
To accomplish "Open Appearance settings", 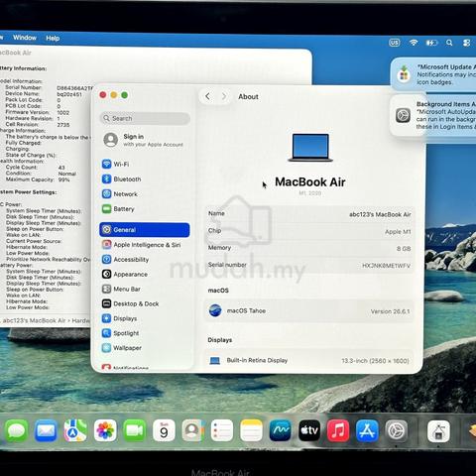I will [125, 274].
